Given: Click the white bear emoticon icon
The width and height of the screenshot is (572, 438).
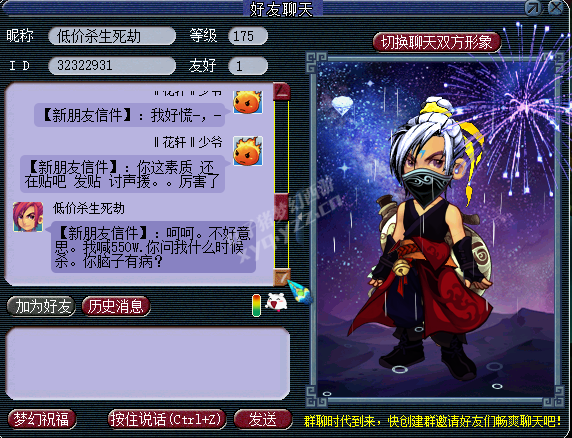Looking at the screenshot, I should pyautogui.click(x=276, y=302).
